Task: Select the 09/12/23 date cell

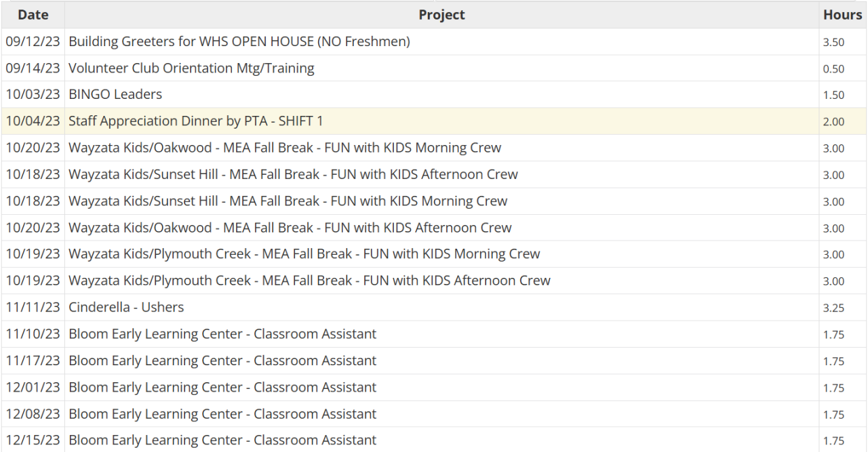Action: tap(33, 41)
